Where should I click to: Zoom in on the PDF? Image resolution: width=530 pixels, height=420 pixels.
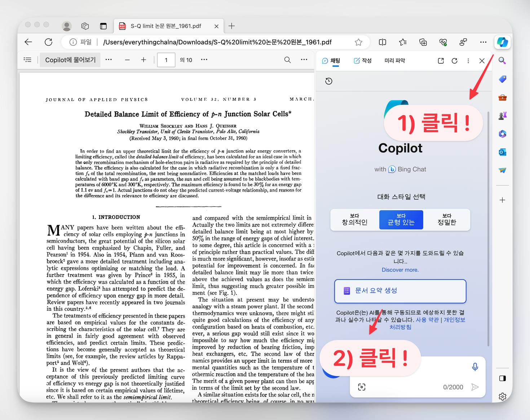coord(143,60)
